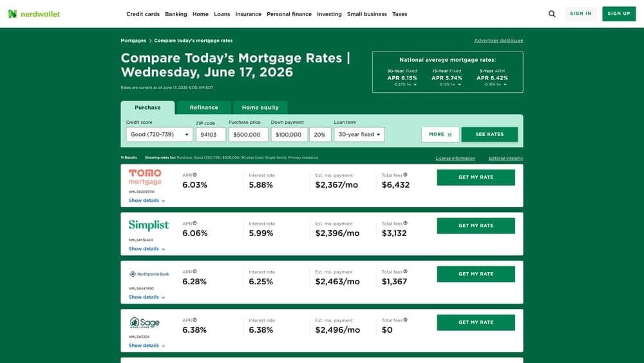
Task: Open the Loans nav menu
Action: (x=222, y=14)
